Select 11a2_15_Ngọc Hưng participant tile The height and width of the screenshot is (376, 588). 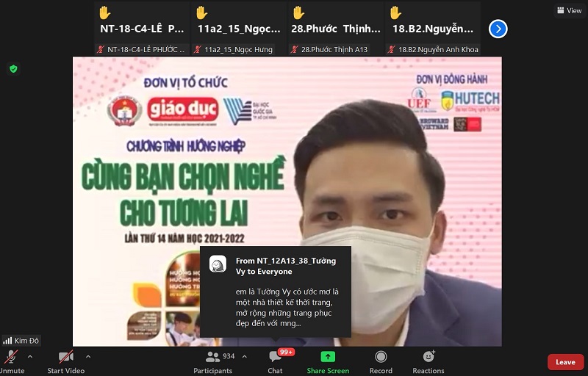coord(239,29)
